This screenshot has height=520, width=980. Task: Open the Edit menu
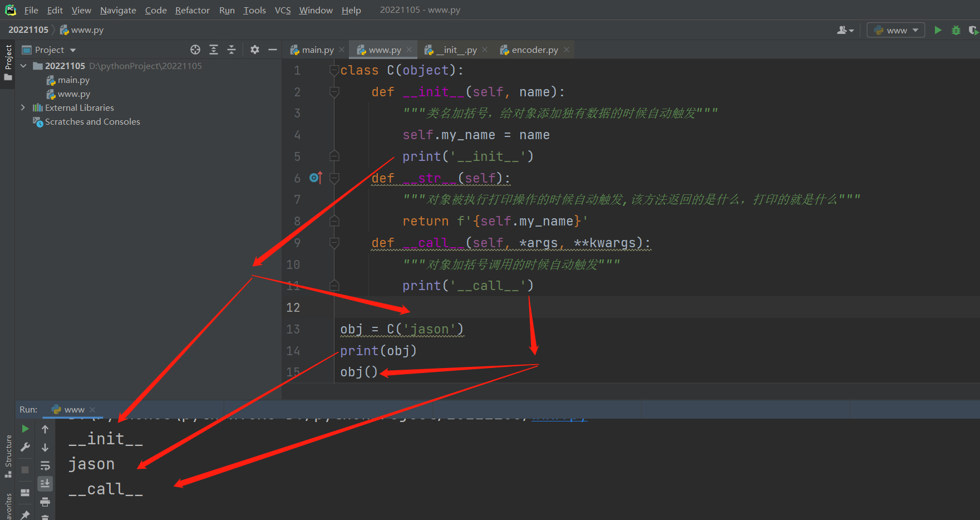[55, 10]
